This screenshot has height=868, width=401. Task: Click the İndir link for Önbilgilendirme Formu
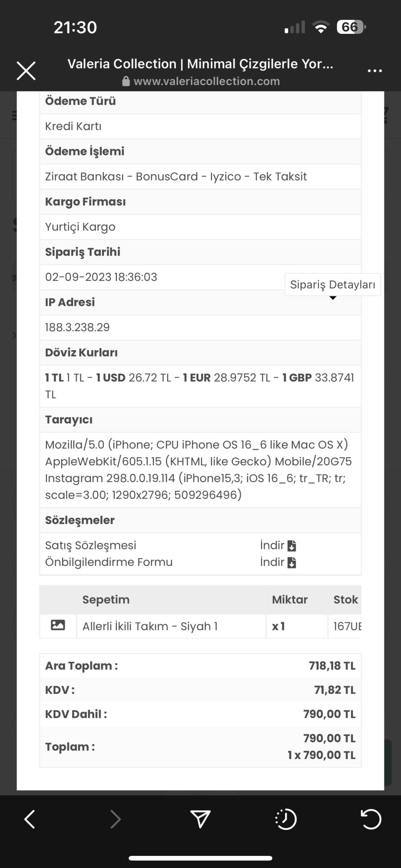pos(272,562)
